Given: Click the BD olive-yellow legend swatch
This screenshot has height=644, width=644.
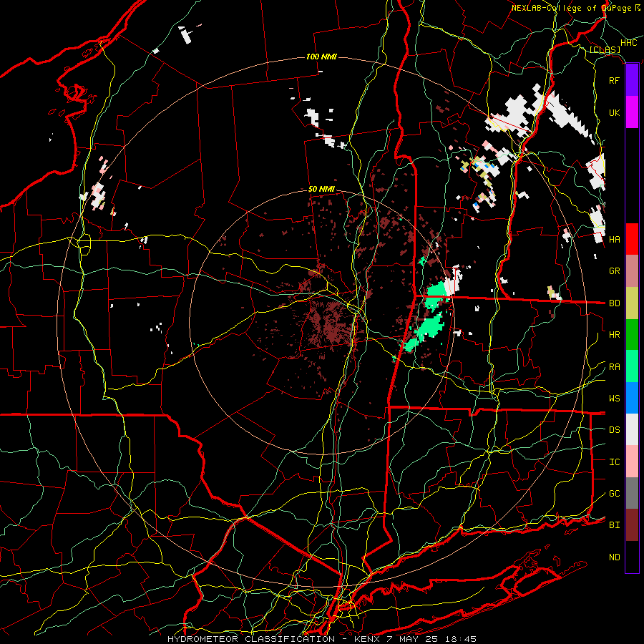Looking at the screenshot, I should [x=632, y=303].
